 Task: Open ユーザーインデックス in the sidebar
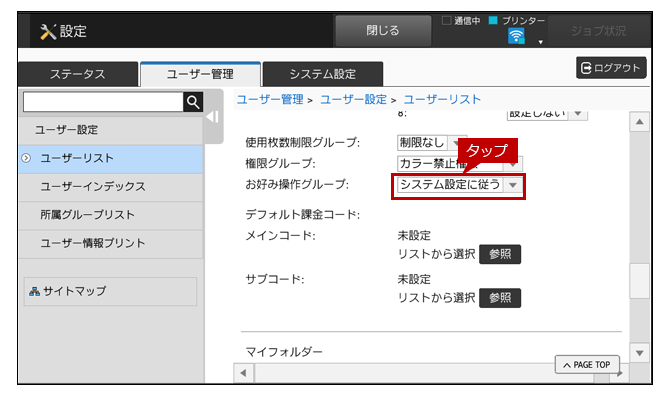tap(110, 187)
